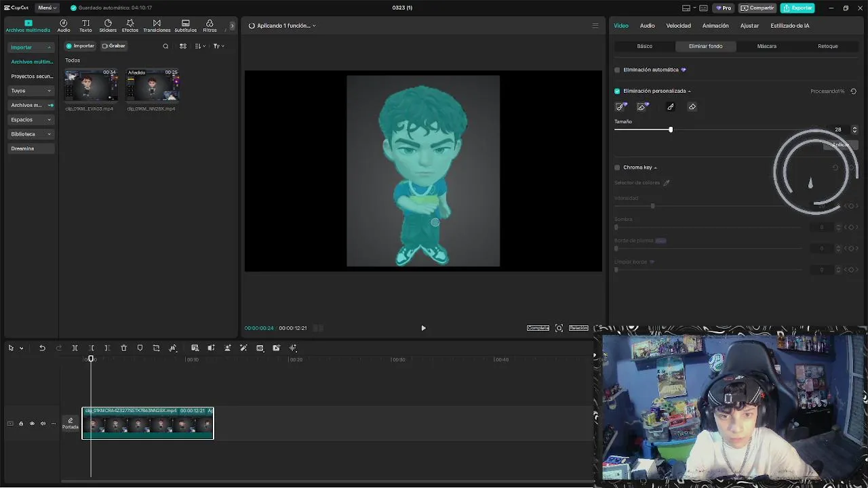Switch to the Ajustar tab
The image size is (868, 488).
point(749,26)
